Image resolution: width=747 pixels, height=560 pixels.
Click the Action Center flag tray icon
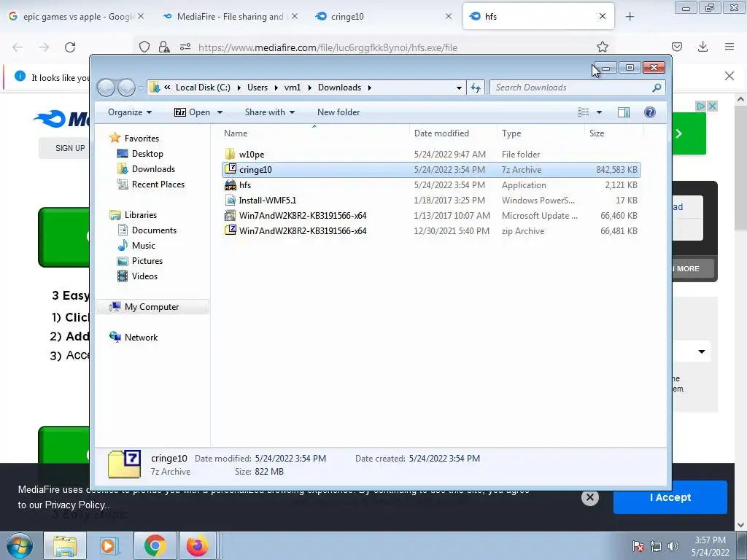pos(638,546)
